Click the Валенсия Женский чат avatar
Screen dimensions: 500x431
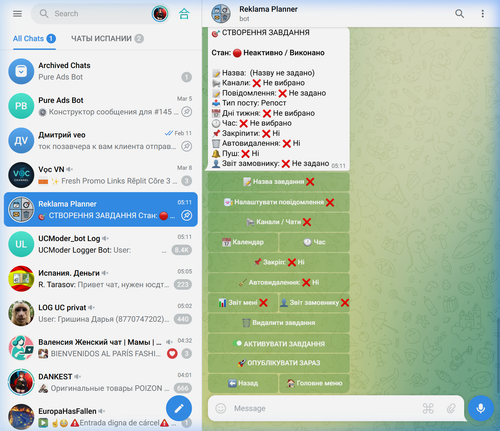click(x=21, y=348)
